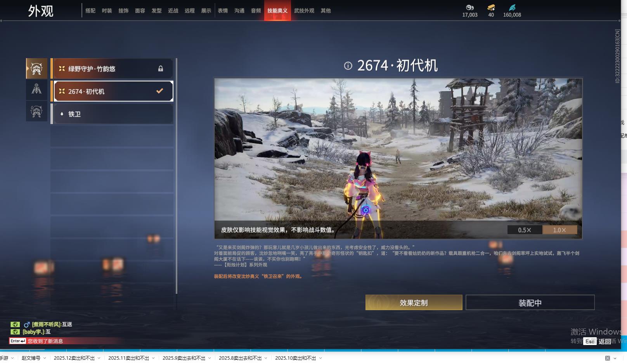
Task: Open the 2025.10卖出和不出 sheet dropdown arrow
Action: (x=320, y=358)
